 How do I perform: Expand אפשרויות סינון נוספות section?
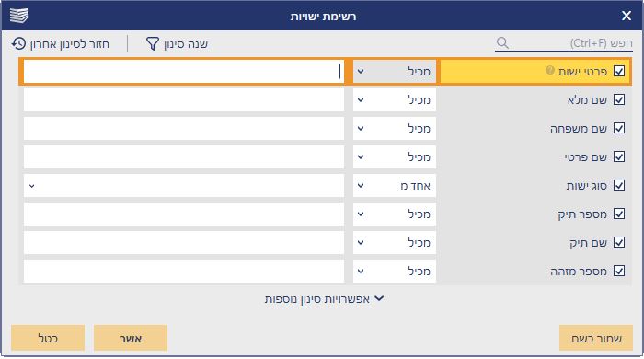(x=324, y=299)
